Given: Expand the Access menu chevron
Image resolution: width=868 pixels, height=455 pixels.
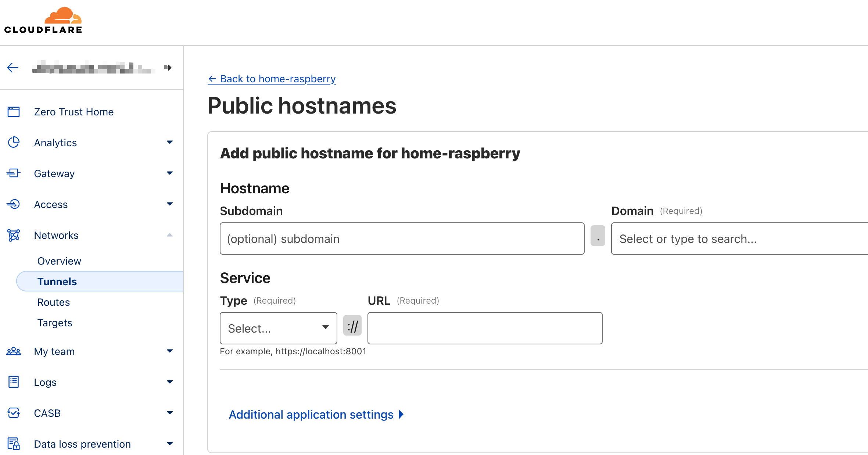Looking at the screenshot, I should [x=170, y=204].
